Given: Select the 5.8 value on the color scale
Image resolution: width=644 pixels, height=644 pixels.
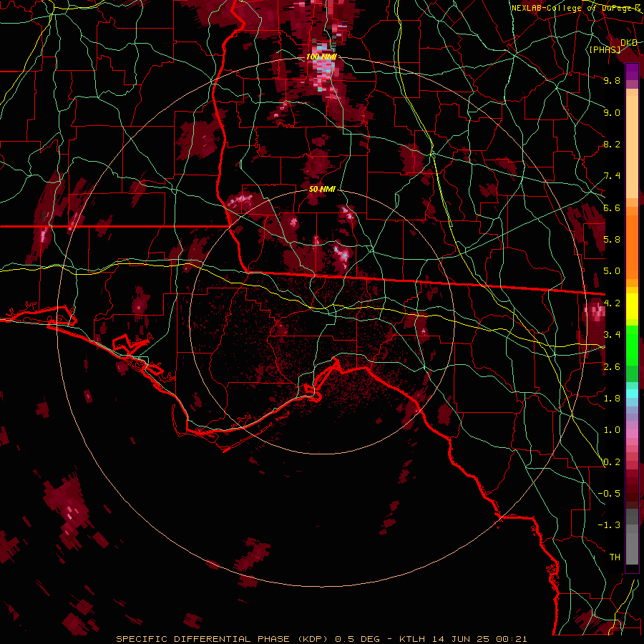Looking at the screenshot, I should (x=612, y=240).
